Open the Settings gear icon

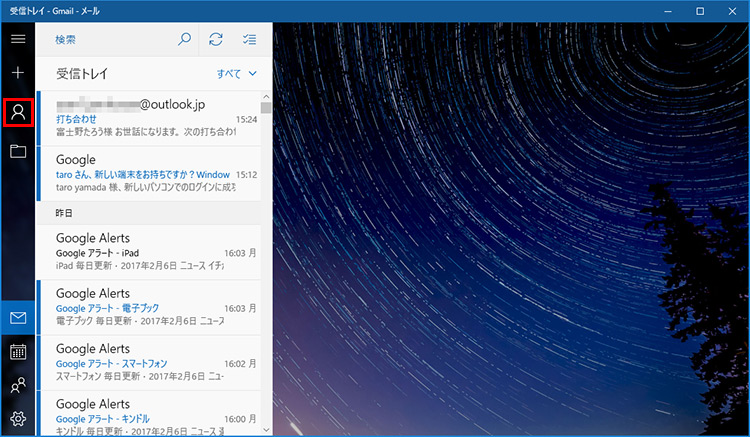[x=18, y=419]
